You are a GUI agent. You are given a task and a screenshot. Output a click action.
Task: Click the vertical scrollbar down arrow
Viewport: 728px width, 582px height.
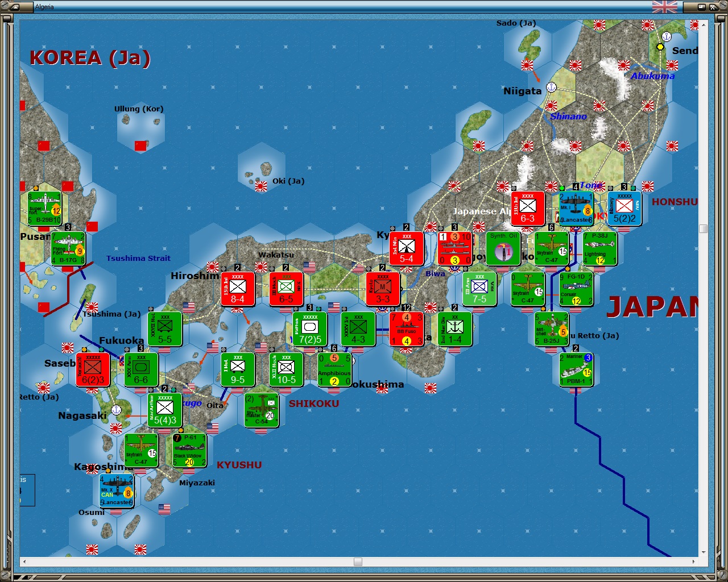point(704,552)
